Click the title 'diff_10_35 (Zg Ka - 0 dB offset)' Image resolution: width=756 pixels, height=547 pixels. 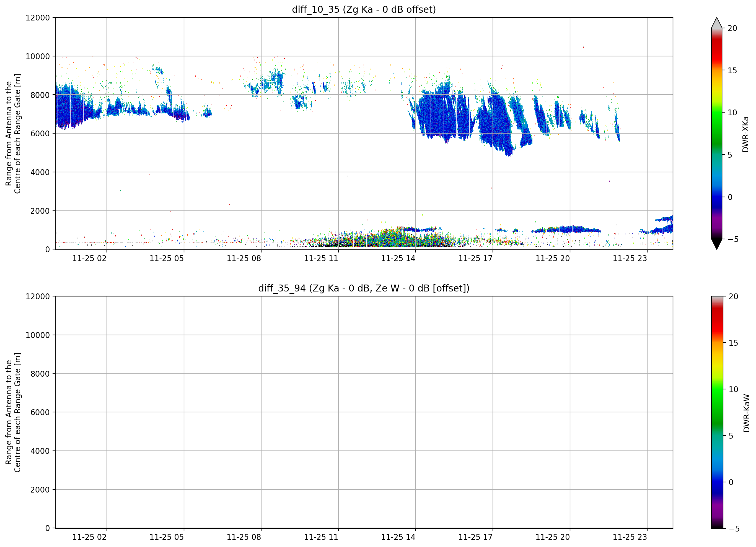point(364,9)
